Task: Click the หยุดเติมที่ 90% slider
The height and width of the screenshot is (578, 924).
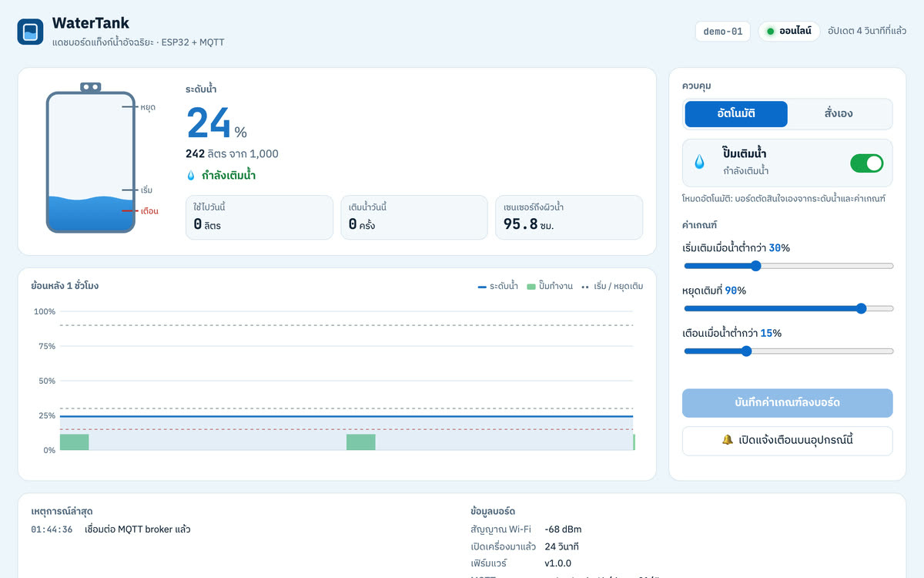Action: point(788,308)
